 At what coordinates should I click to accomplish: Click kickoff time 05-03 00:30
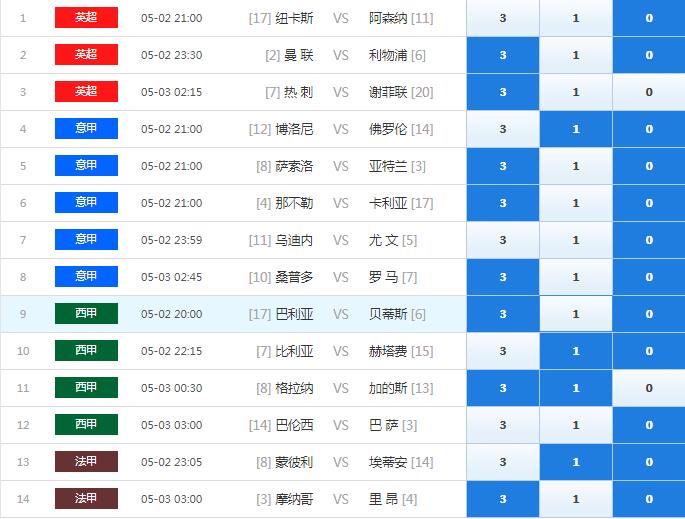tap(172, 388)
